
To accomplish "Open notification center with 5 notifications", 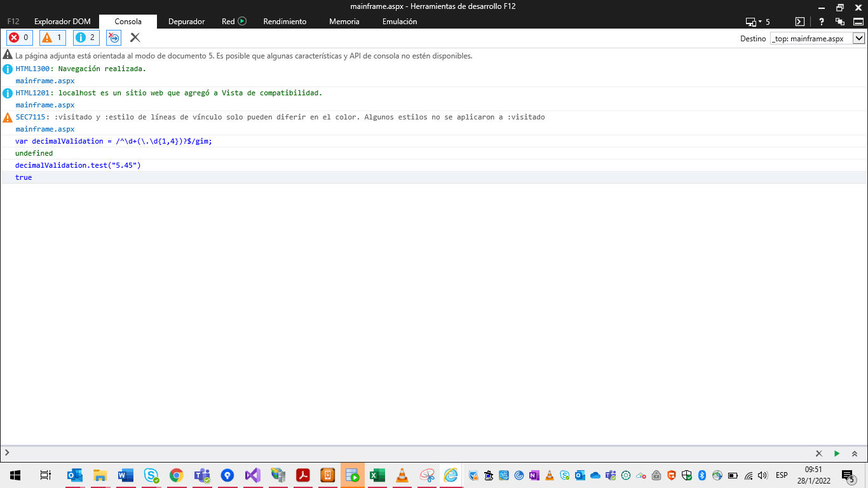I will click(x=848, y=476).
